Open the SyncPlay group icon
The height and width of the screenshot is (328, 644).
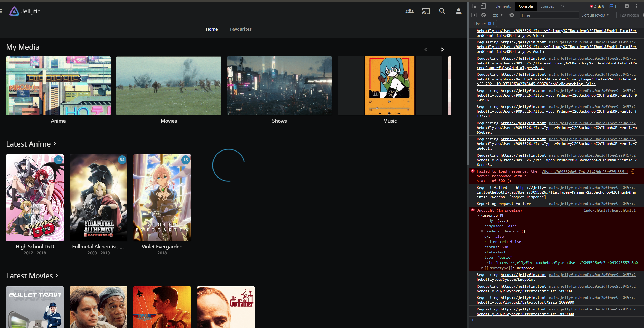pyautogui.click(x=409, y=11)
